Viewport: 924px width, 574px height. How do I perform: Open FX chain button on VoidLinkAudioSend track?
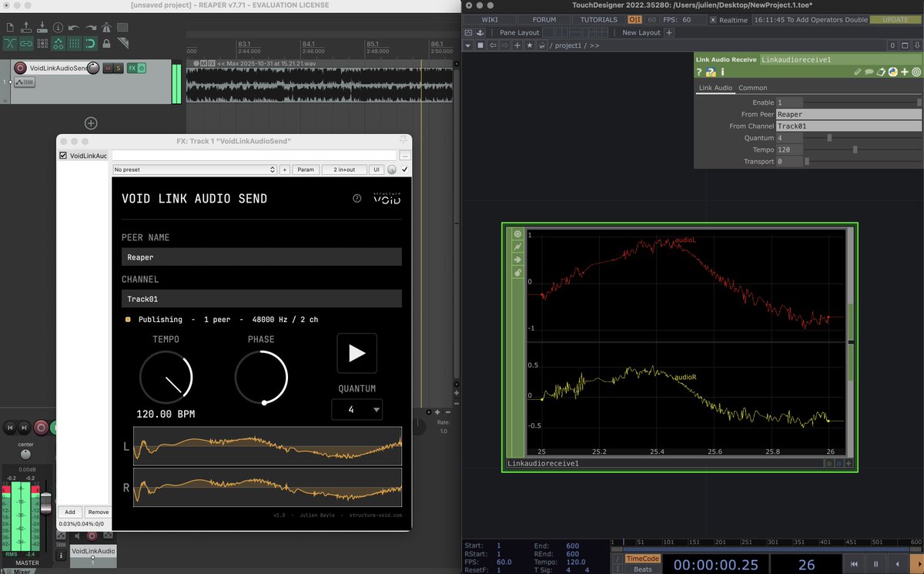tap(132, 68)
